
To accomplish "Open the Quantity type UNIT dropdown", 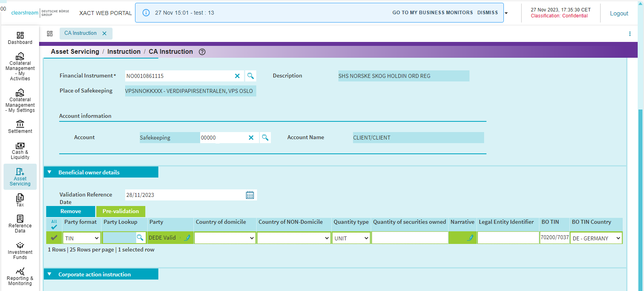I will coord(351,238).
